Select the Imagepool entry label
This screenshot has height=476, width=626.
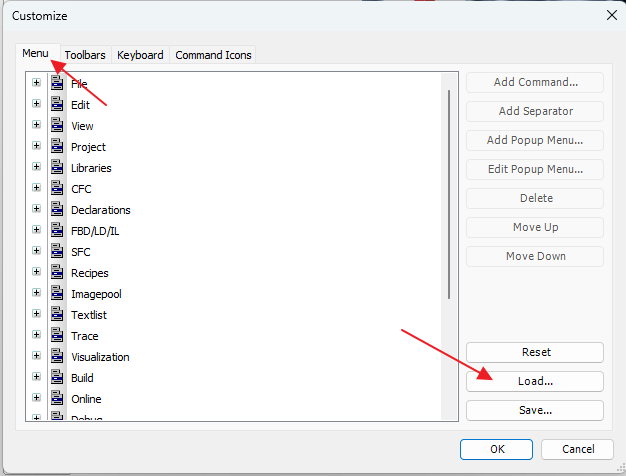[x=96, y=294]
